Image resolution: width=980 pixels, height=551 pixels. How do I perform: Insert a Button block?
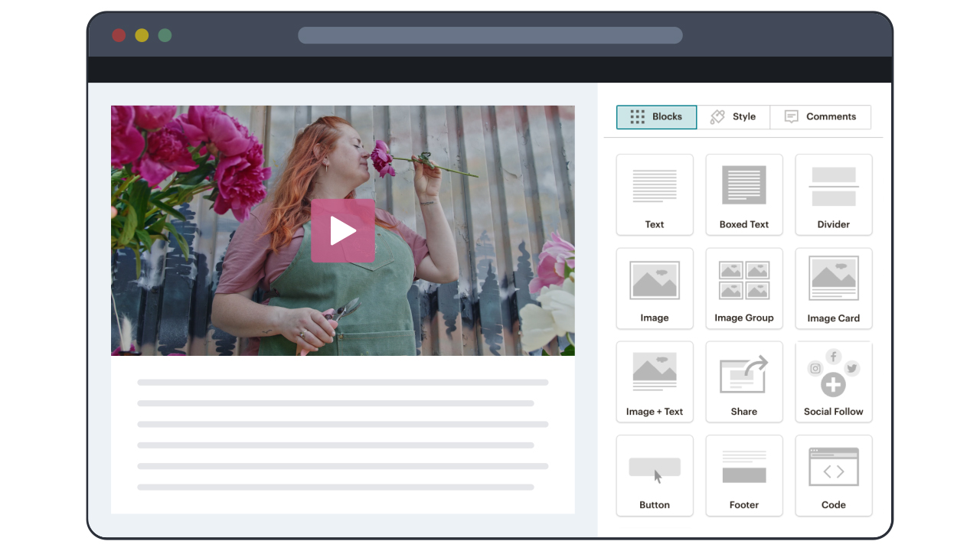(655, 475)
